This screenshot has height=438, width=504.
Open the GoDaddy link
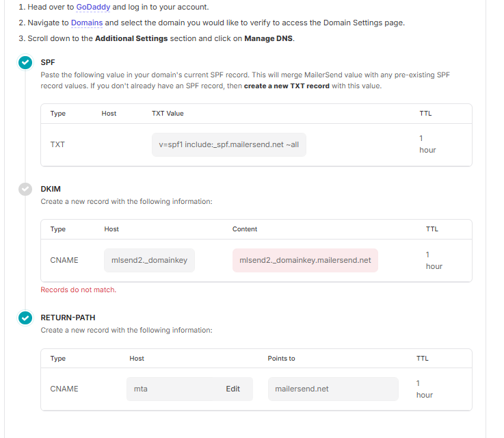93,7
